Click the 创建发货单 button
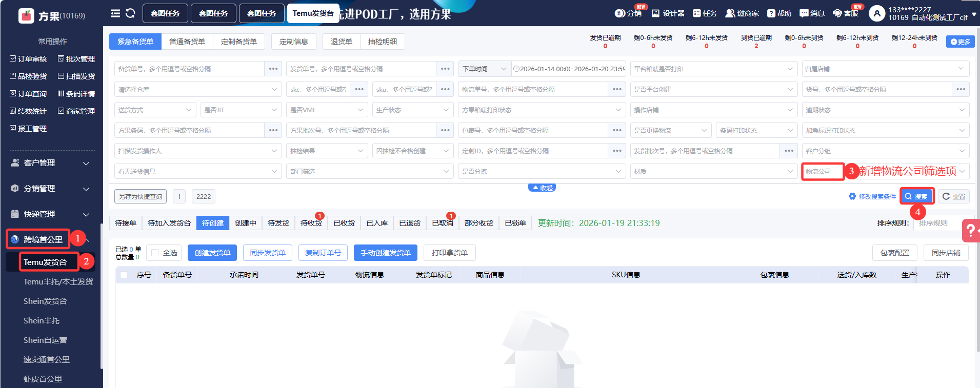 [x=212, y=253]
